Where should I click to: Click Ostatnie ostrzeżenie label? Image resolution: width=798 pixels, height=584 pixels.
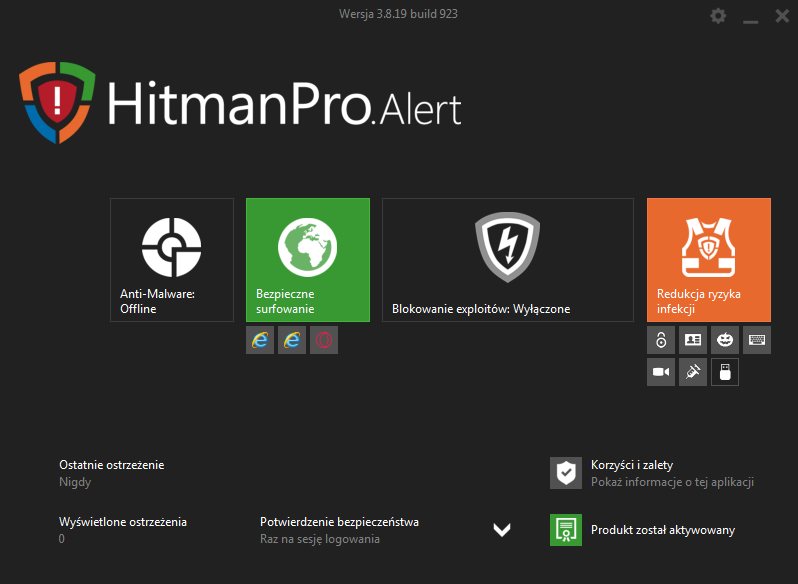(x=111, y=465)
